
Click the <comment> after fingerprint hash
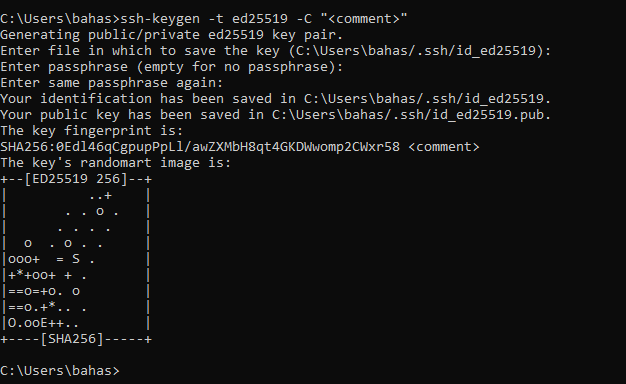coord(444,147)
